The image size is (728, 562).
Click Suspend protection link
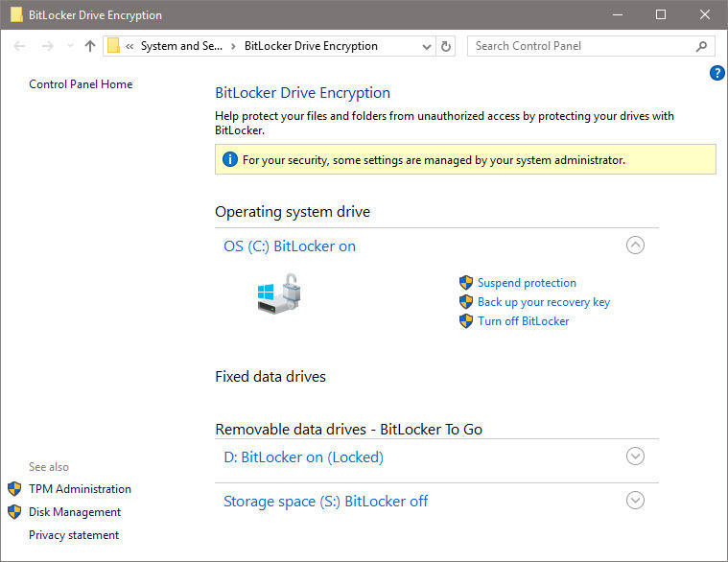(x=527, y=283)
